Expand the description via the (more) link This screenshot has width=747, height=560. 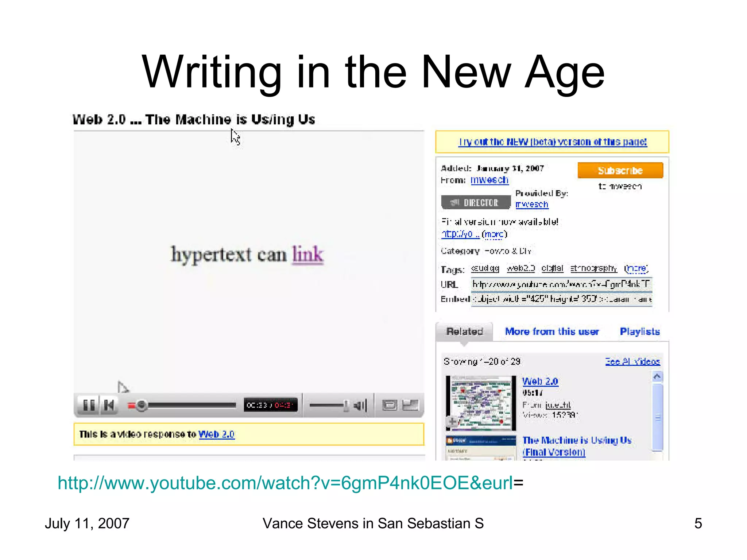[494, 234]
